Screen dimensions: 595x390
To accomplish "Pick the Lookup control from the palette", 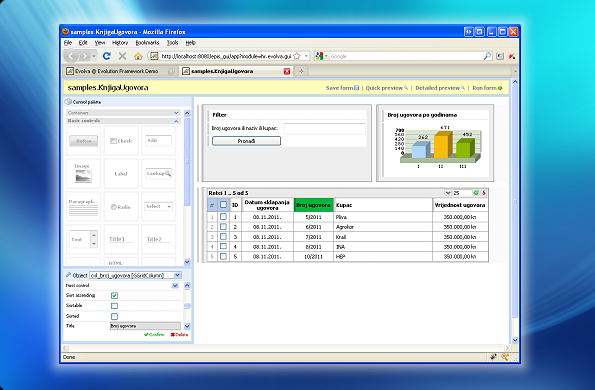I will (x=159, y=174).
